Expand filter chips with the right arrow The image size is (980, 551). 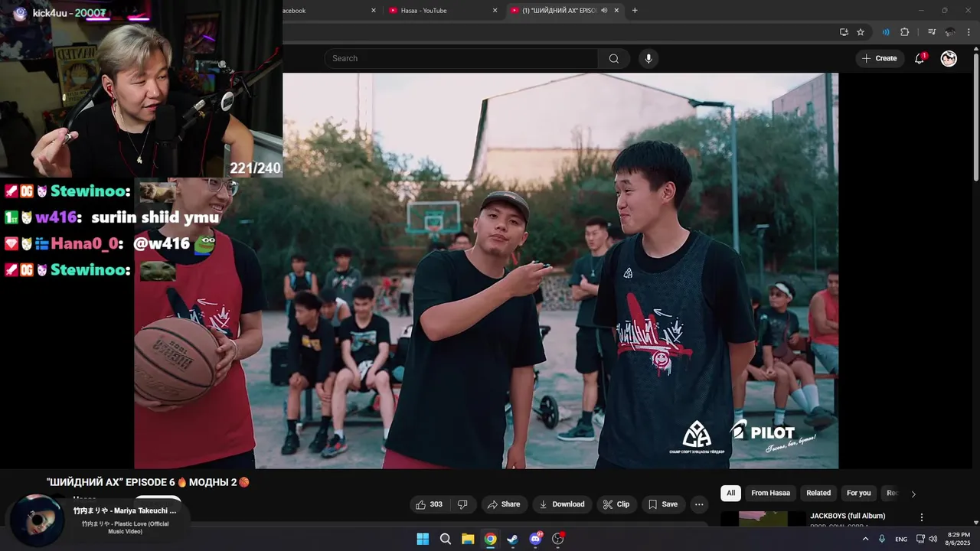913,494
